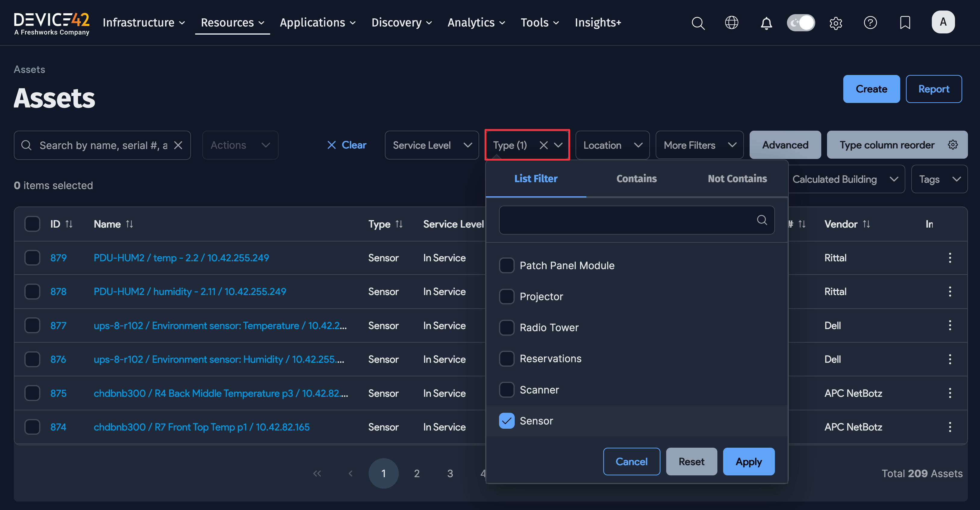The image size is (980, 510).
Task: Open asset link PDU-HUM2 humidity 2.11
Action: (x=189, y=292)
